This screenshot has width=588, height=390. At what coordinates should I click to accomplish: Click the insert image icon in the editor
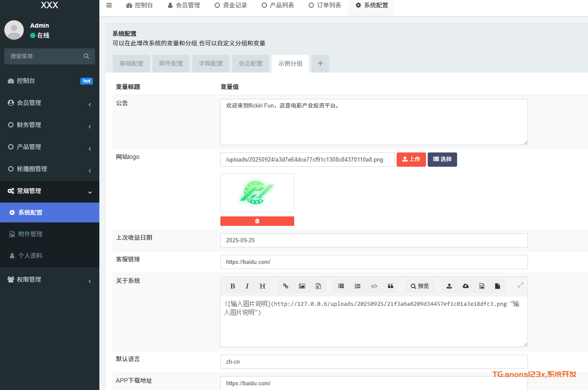302,286
